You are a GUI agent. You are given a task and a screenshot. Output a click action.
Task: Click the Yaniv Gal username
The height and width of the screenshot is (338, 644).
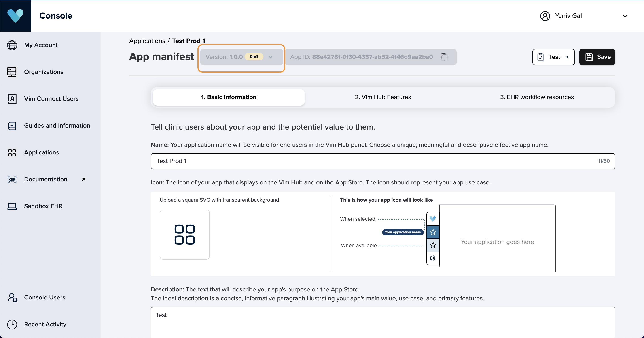(568, 16)
